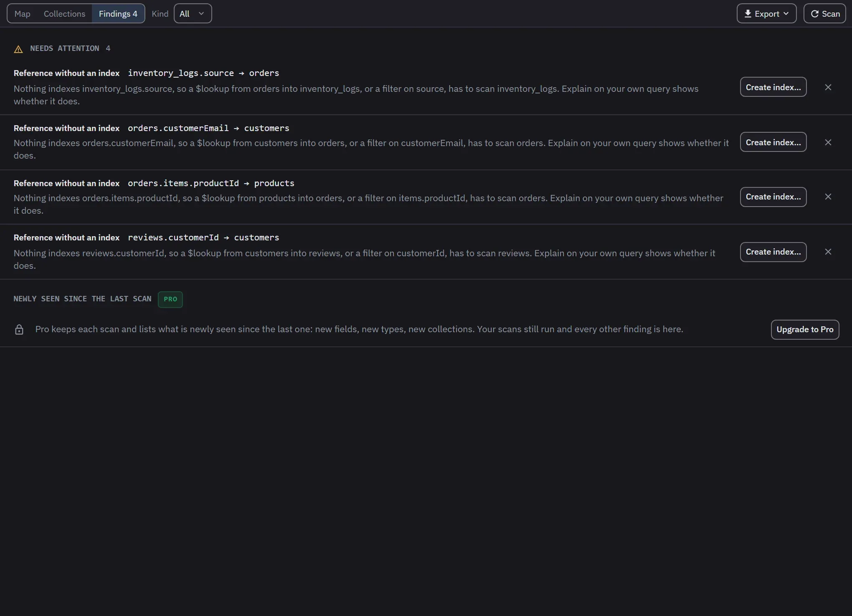Create index for orders.customerEmail
Viewport: 852px width, 616px height.
pyautogui.click(x=773, y=142)
